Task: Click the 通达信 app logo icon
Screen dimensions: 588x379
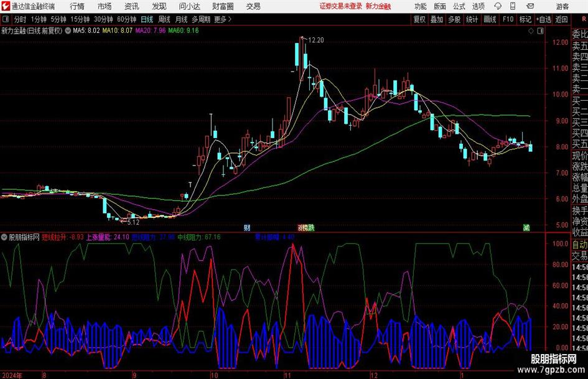Action: click(6, 6)
